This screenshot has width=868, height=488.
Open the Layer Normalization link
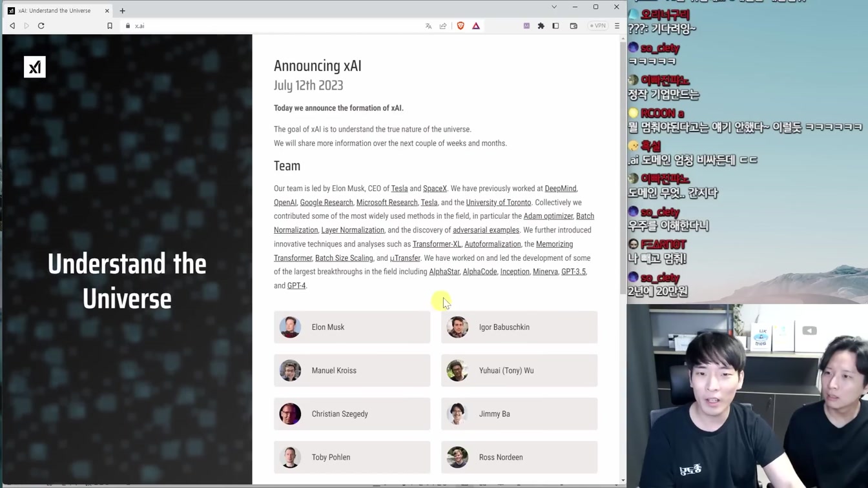click(353, 230)
